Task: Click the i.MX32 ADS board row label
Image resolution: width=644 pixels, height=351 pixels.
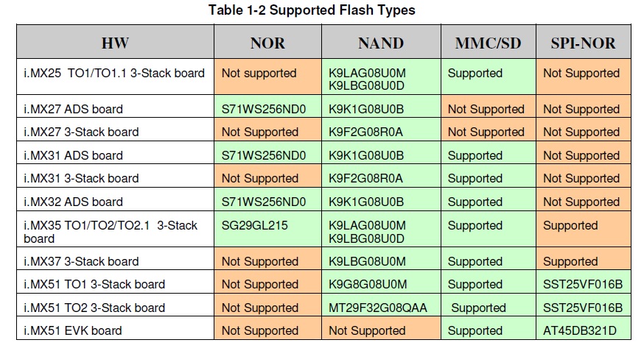Action: click(x=73, y=202)
